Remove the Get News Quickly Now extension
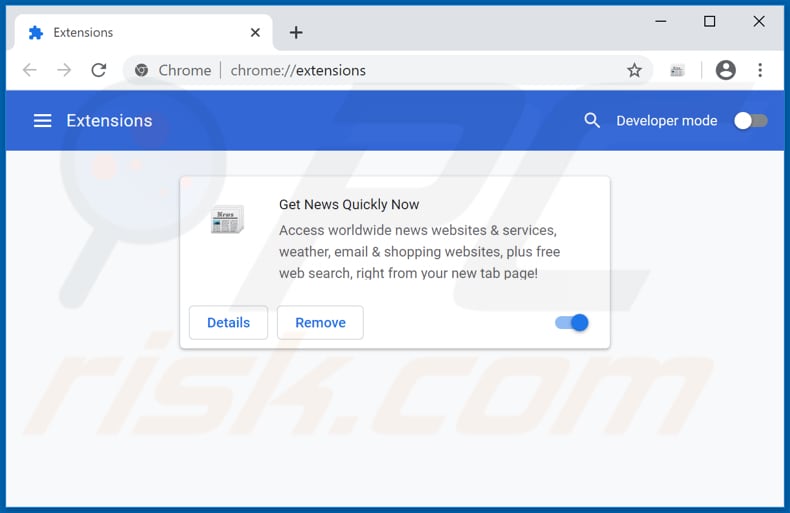790x513 pixels. [x=320, y=323]
